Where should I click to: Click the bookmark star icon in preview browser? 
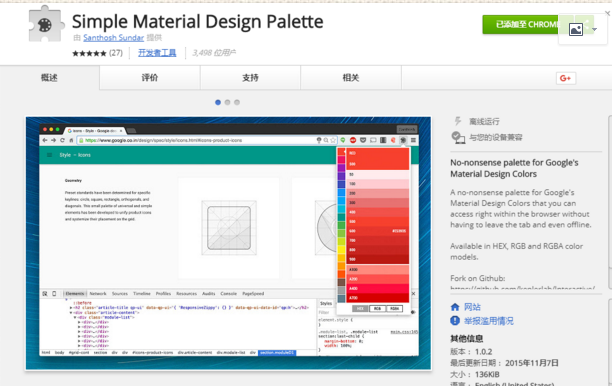point(333,140)
